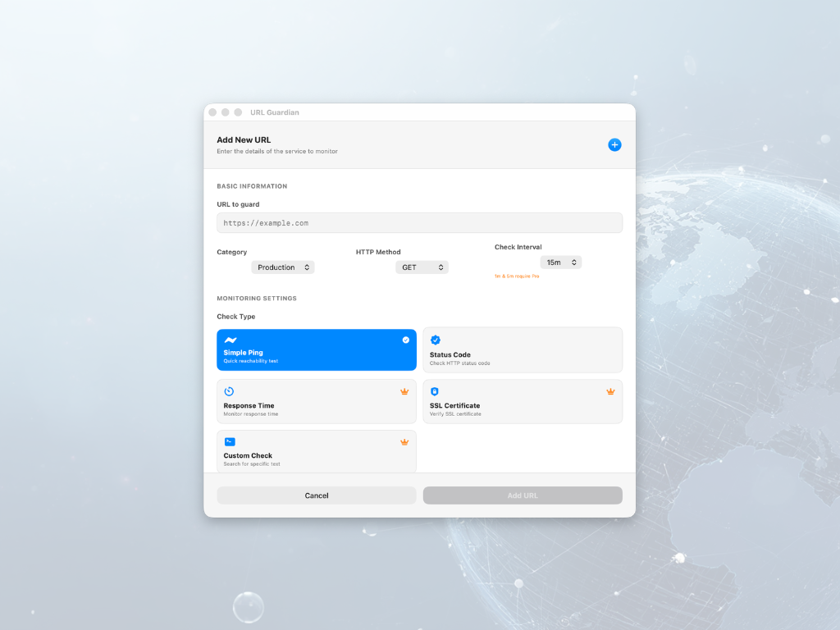The width and height of the screenshot is (840, 630).
Task: Pick the Custom Check check type
Action: click(x=316, y=452)
